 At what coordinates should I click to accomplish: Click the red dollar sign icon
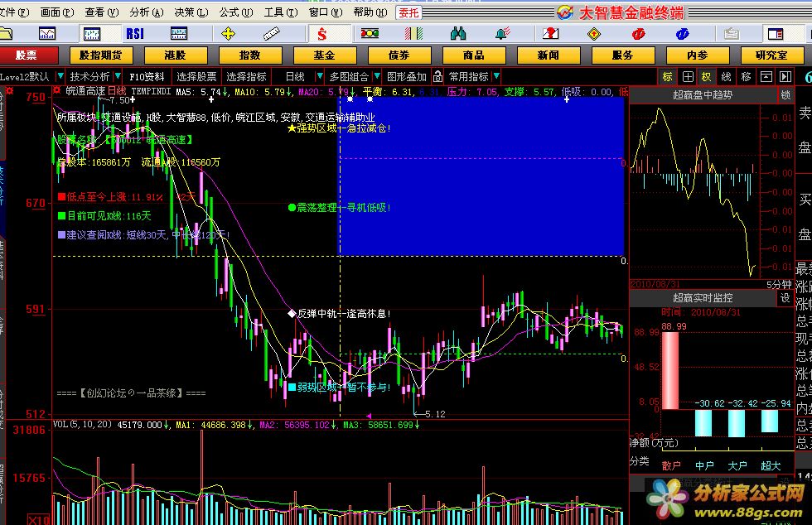[322, 34]
